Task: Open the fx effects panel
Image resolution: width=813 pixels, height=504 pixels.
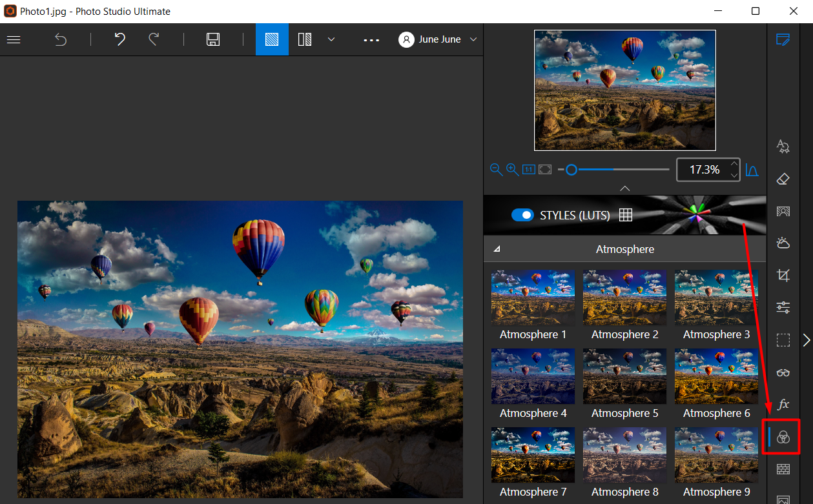Action: [x=783, y=405]
